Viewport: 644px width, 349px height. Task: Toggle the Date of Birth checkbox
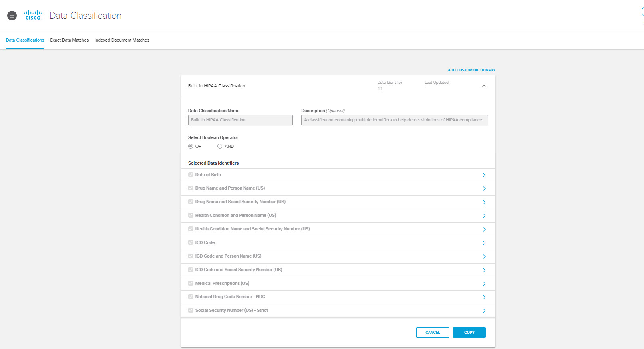191,174
